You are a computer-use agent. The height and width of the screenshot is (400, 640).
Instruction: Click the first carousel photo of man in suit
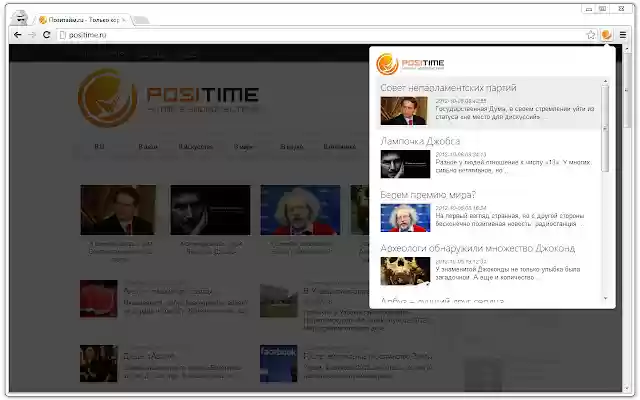[x=118, y=210]
